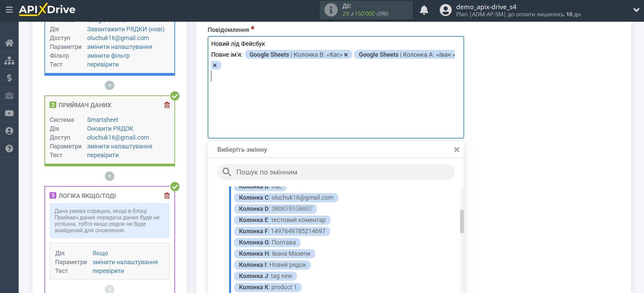Screen dimensions: 644x293
Task: Open the YouTube video tutorials icon
Action: [9, 113]
